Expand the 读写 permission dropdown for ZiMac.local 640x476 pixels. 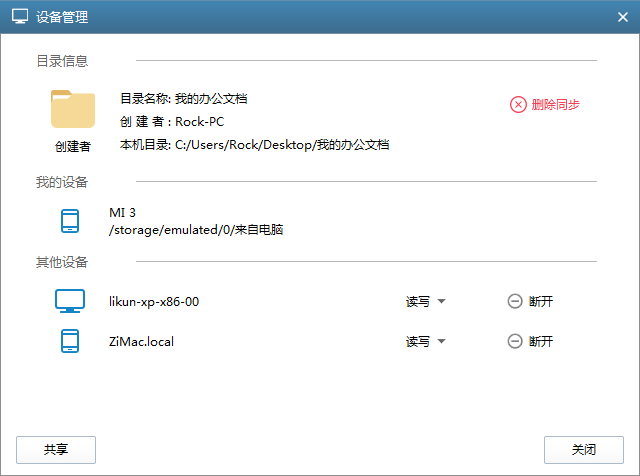tap(425, 341)
